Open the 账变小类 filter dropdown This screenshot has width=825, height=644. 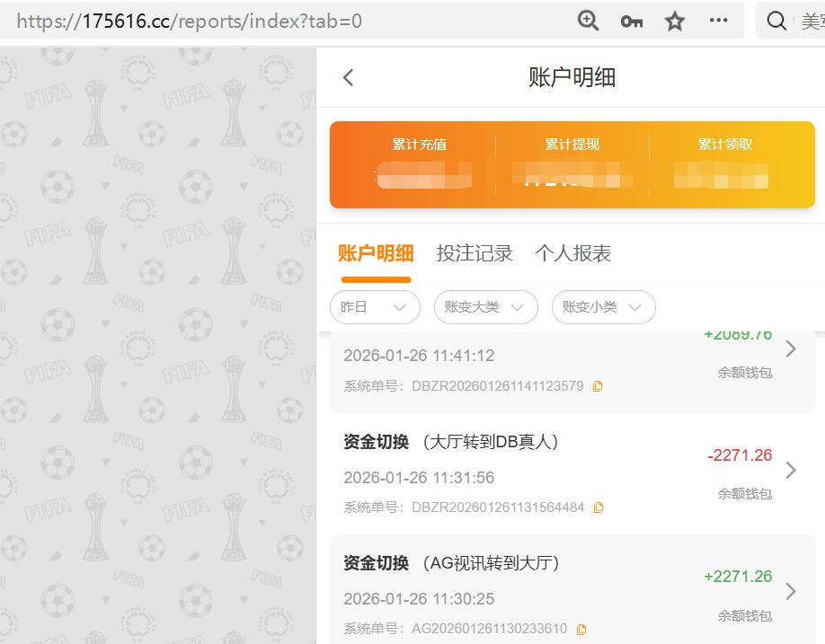tap(603, 307)
